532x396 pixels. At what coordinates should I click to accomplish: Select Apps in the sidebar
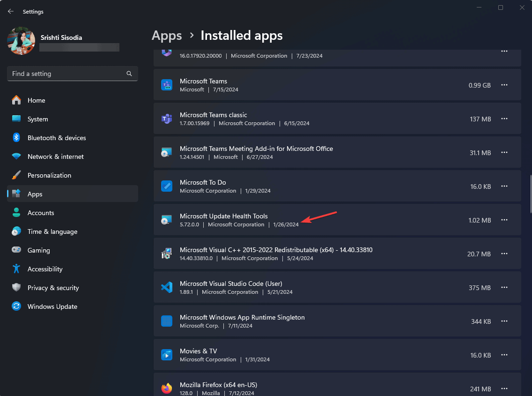coord(72,194)
